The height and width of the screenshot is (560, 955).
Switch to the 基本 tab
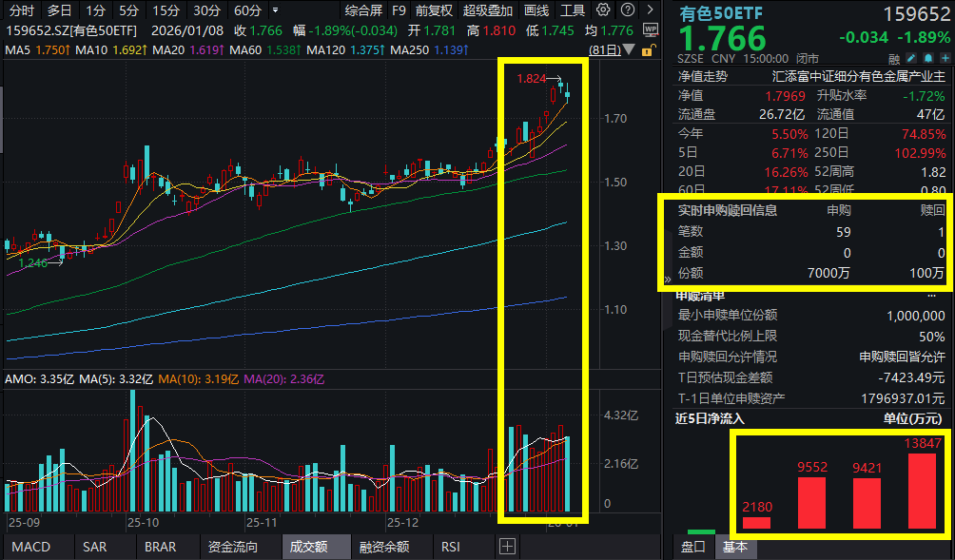point(735,548)
